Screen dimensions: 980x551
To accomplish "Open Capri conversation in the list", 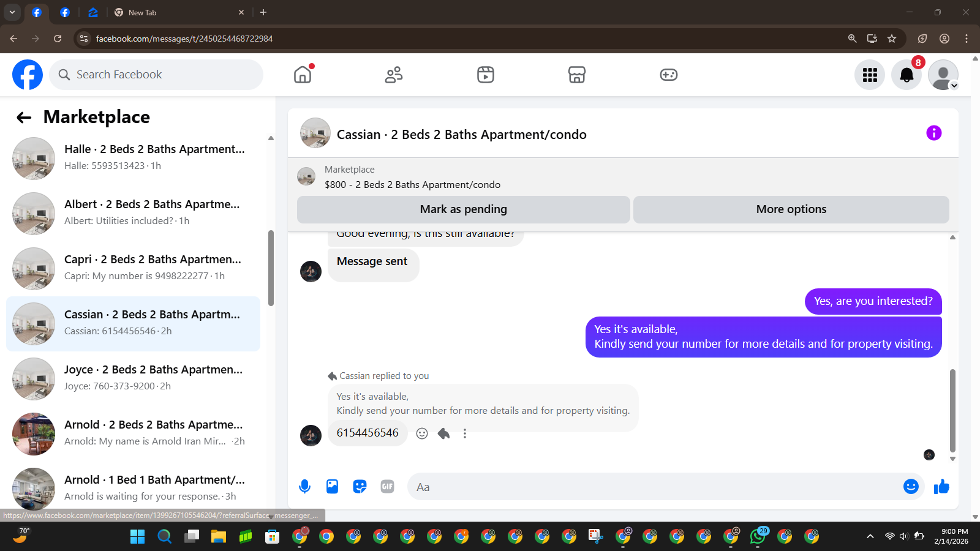I will (x=134, y=268).
